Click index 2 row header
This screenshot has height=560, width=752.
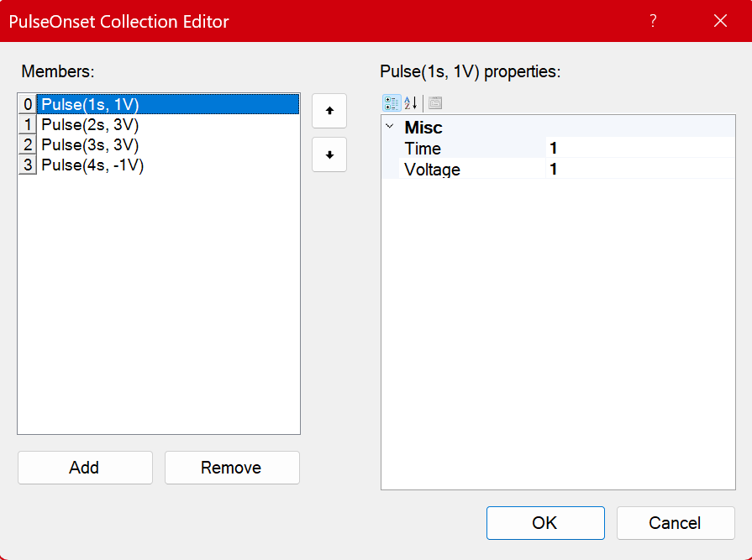[28, 144]
